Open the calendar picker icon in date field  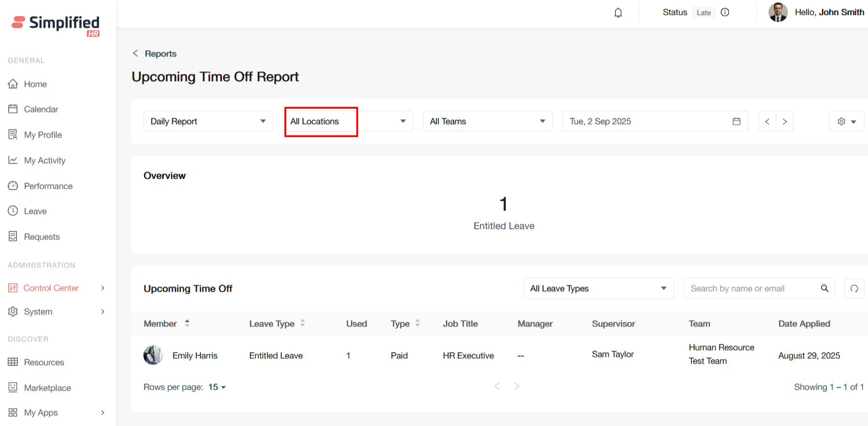pos(736,121)
